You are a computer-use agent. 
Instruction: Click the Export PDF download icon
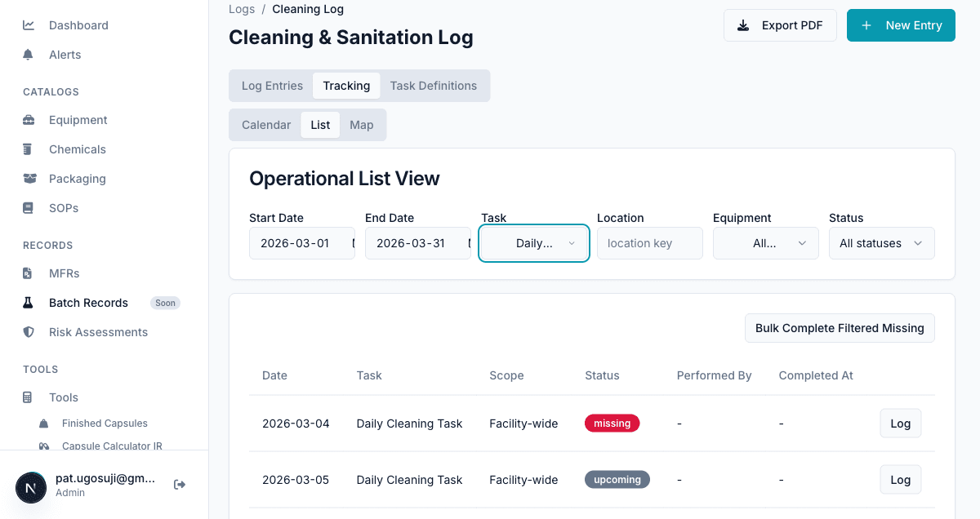tap(742, 25)
